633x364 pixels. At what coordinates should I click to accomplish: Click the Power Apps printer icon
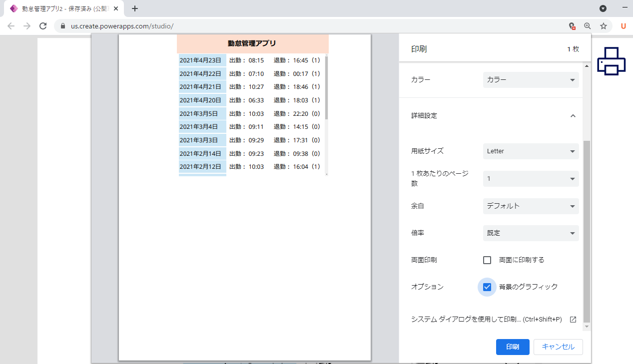[x=612, y=61]
